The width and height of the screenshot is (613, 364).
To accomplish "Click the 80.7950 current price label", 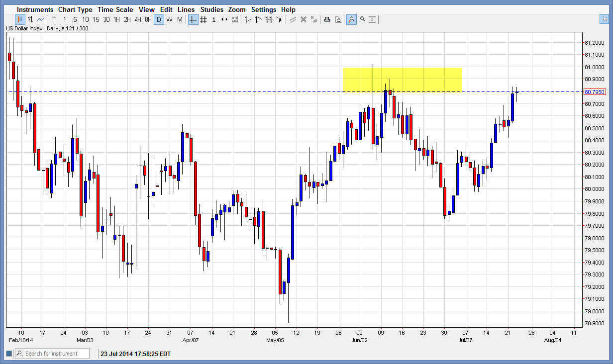I will click(x=595, y=91).
